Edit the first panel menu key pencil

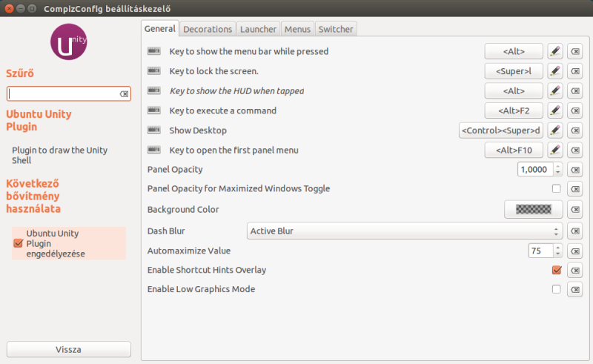(x=554, y=150)
